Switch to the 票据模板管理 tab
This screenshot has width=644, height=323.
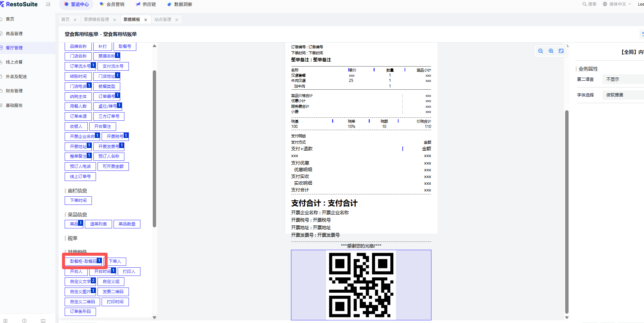[x=96, y=19]
